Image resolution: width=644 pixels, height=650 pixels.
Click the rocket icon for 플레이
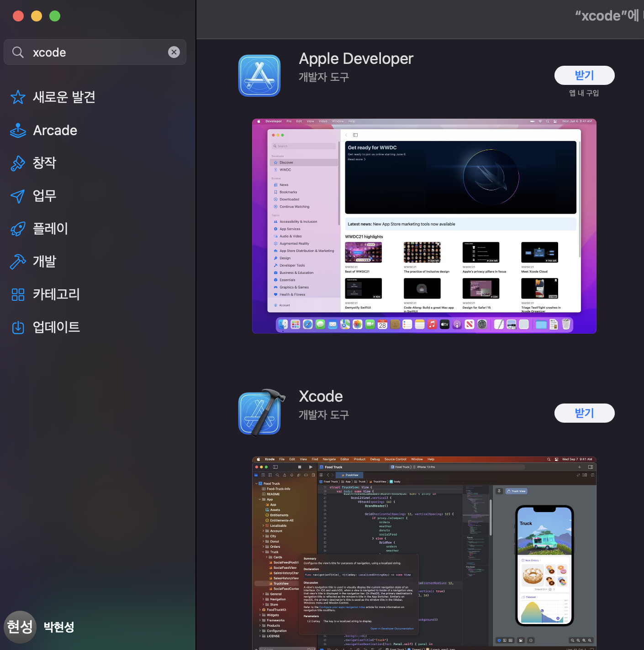tap(18, 229)
